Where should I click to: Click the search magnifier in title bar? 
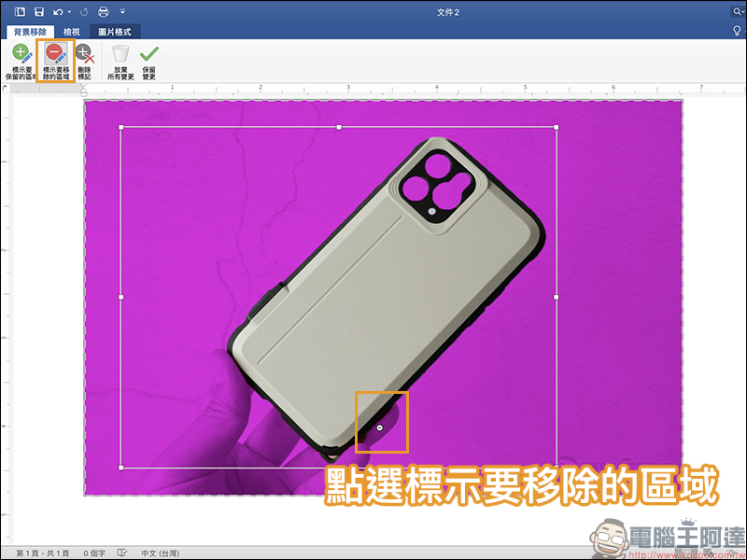[x=738, y=12]
